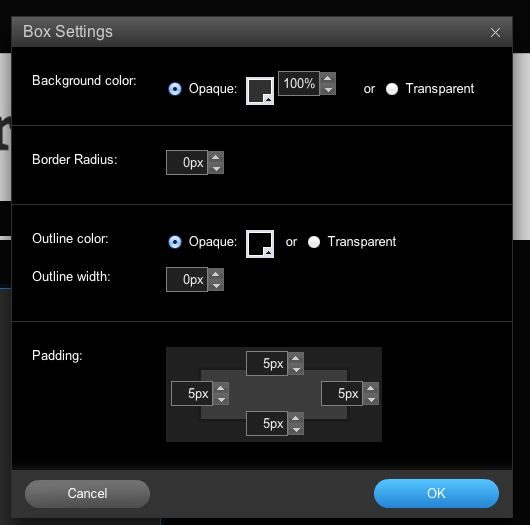
Task: Increase background opacity with up arrow
Action: tap(328, 78)
